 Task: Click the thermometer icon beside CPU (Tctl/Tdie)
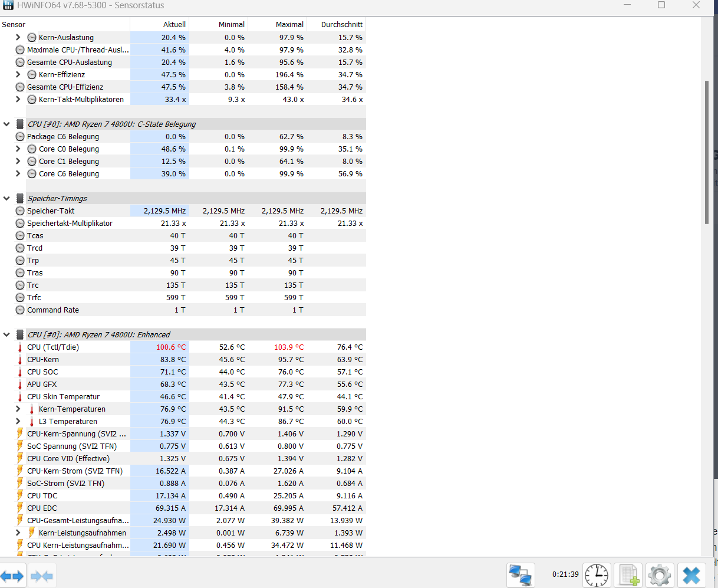click(x=19, y=347)
